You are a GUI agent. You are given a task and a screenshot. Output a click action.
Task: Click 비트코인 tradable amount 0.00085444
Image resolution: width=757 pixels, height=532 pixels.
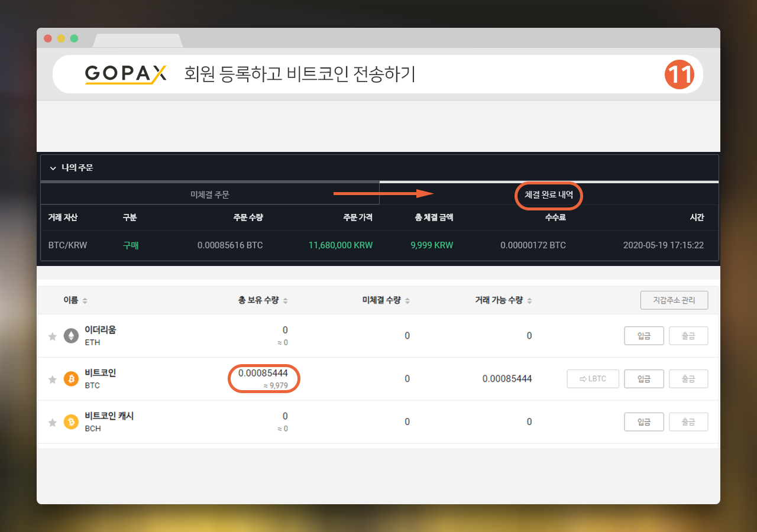click(x=507, y=378)
